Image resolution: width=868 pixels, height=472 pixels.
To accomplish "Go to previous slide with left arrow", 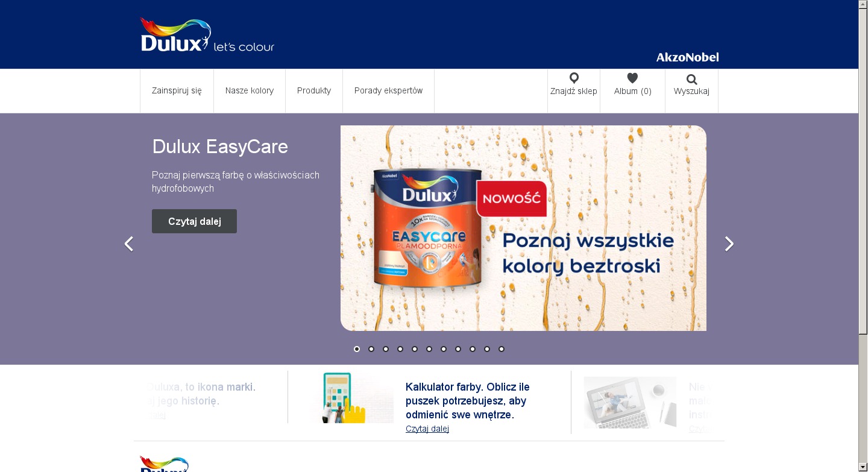I will (x=128, y=244).
